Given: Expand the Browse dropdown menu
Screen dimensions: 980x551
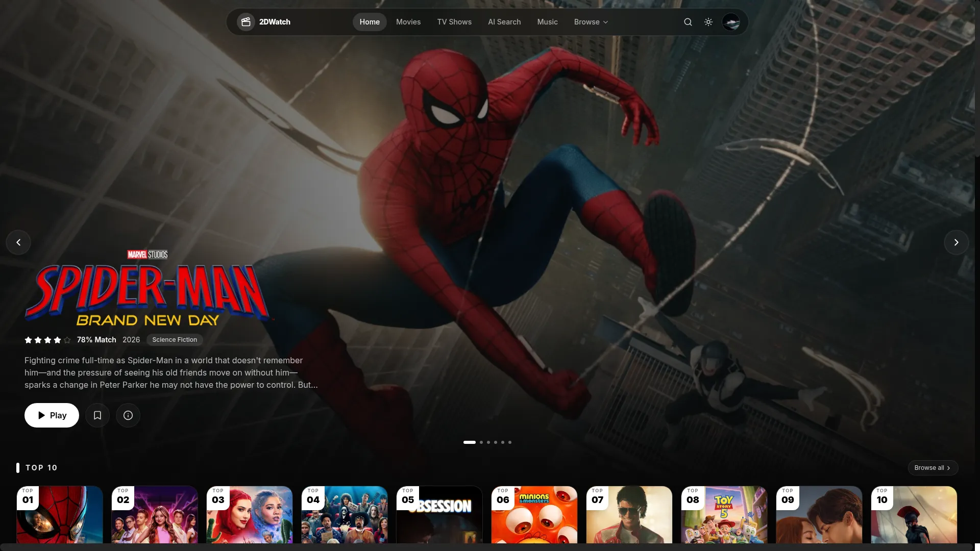Looking at the screenshot, I should 591,22.
